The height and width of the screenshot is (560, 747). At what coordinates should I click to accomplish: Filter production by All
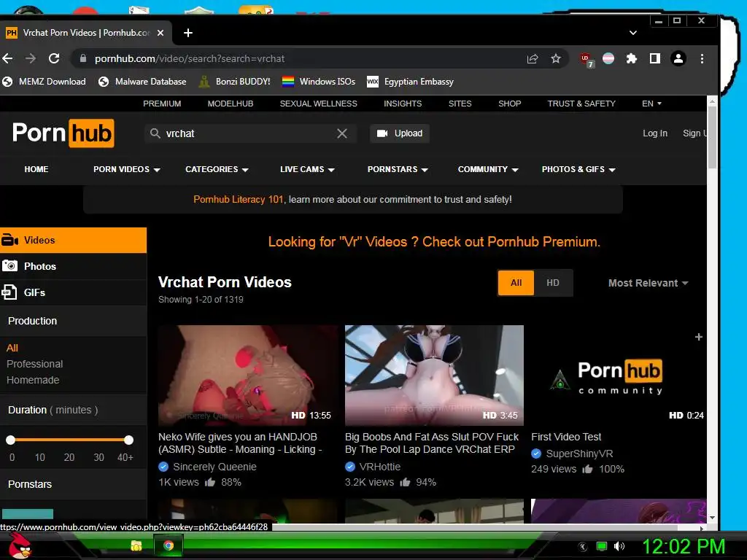[12, 348]
